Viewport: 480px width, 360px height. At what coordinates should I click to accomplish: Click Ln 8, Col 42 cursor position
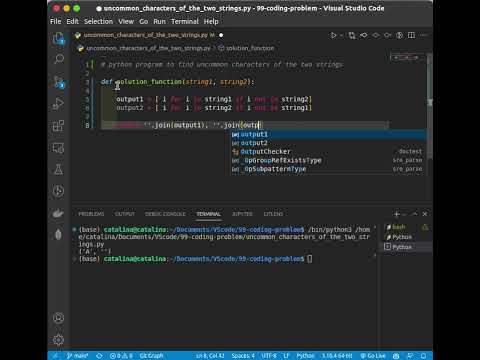[210, 356]
